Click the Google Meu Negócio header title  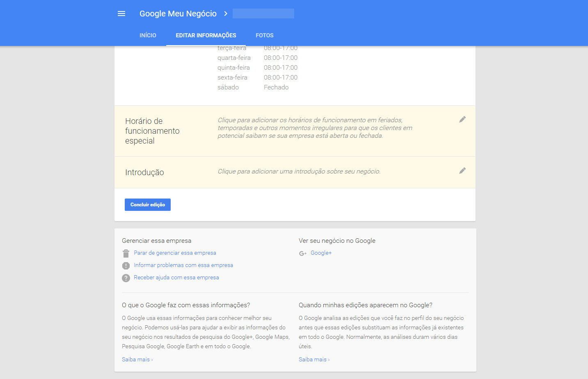click(x=178, y=14)
